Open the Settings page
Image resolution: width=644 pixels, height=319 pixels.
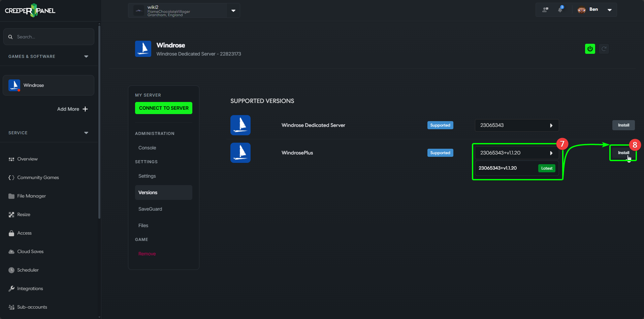click(147, 176)
